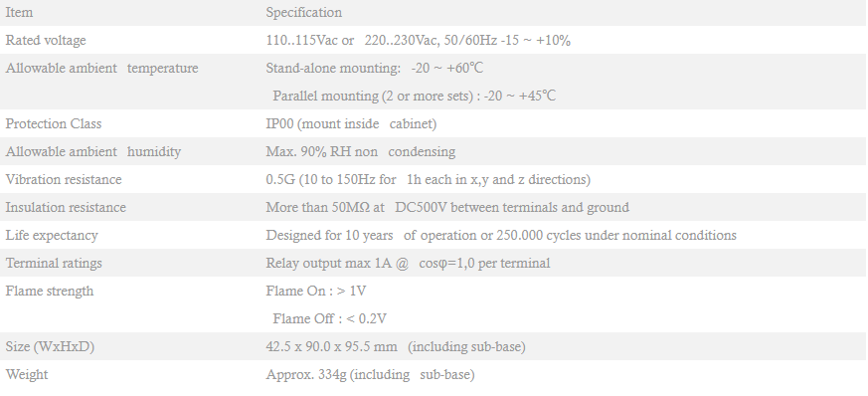
Task: Select the Vibration resistance label
Action: 64,179
